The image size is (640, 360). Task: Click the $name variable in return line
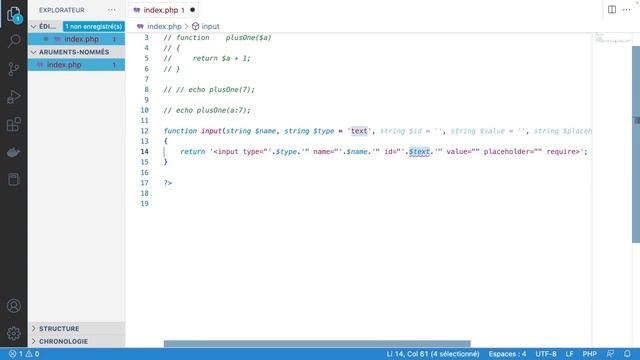357,151
